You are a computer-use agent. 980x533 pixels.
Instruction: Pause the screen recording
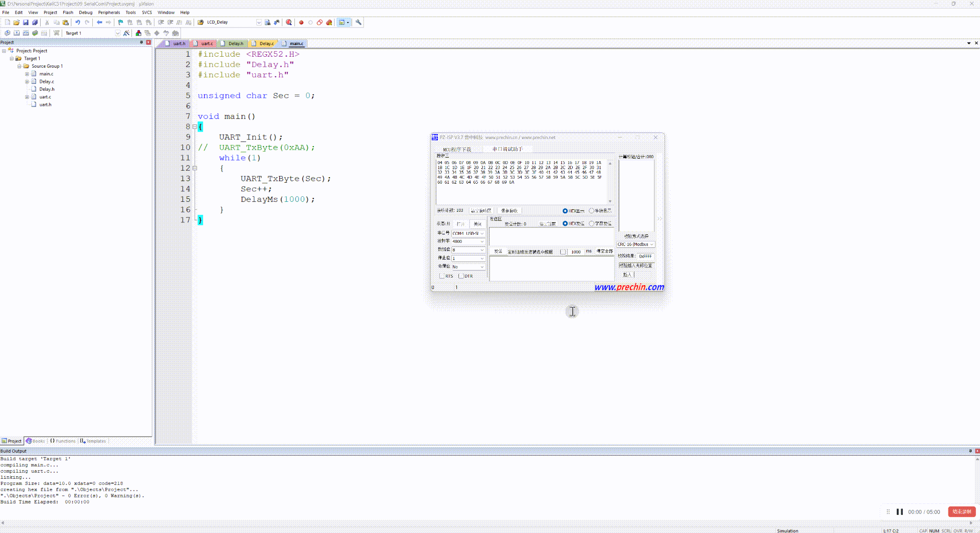pyautogui.click(x=900, y=512)
